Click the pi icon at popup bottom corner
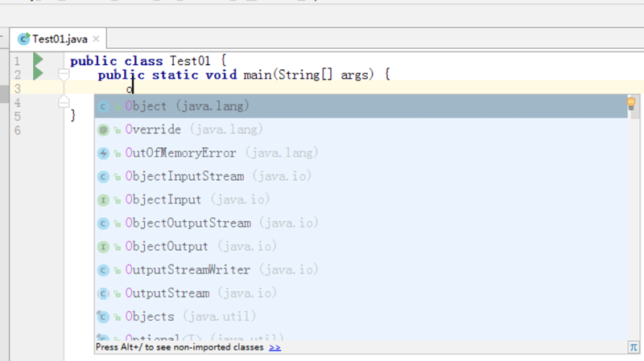This screenshot has height=361, width=644. tap(634, 347)
